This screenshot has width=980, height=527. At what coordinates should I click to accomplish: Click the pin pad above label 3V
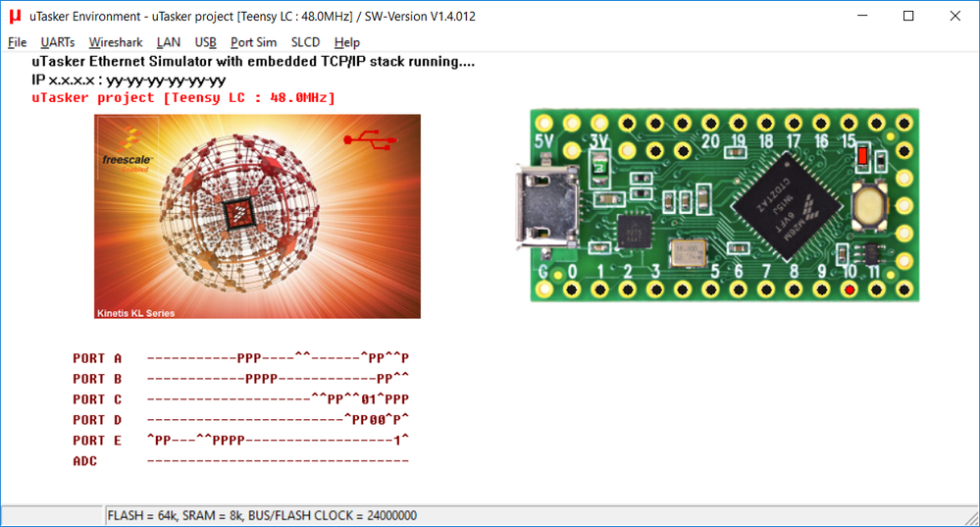pyautogui.click(x=599, y=123)
